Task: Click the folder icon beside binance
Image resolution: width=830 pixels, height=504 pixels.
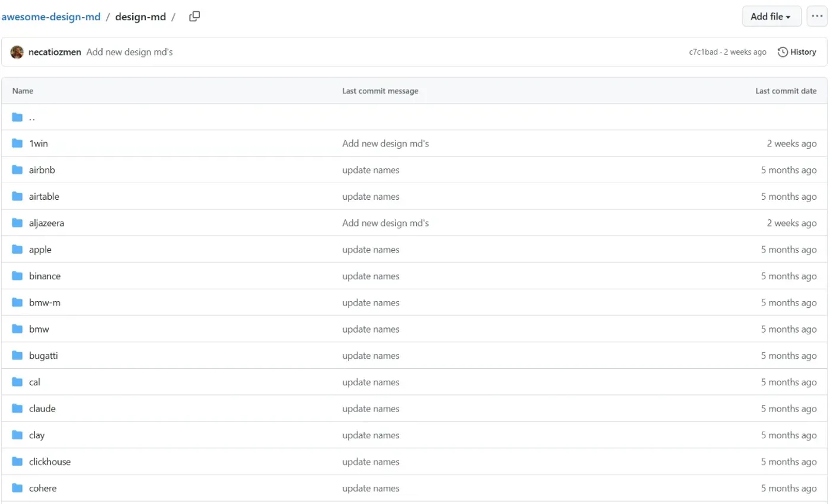Action: [17, 276]
